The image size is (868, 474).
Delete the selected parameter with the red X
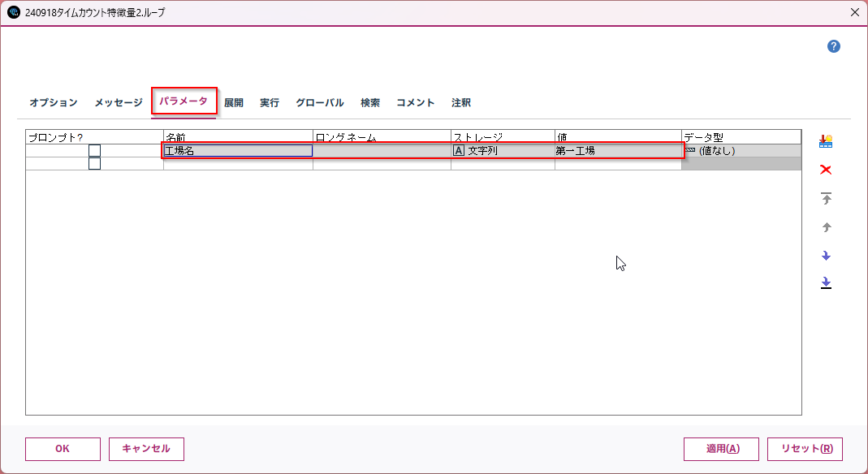[x=826, y=169]
